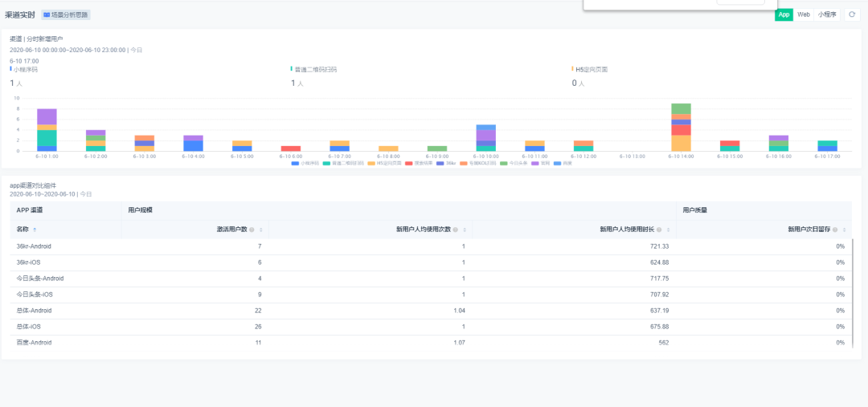Screen dimensions: 868x407
Task: Toggle 36kr legend series
Action: point(446,163)
